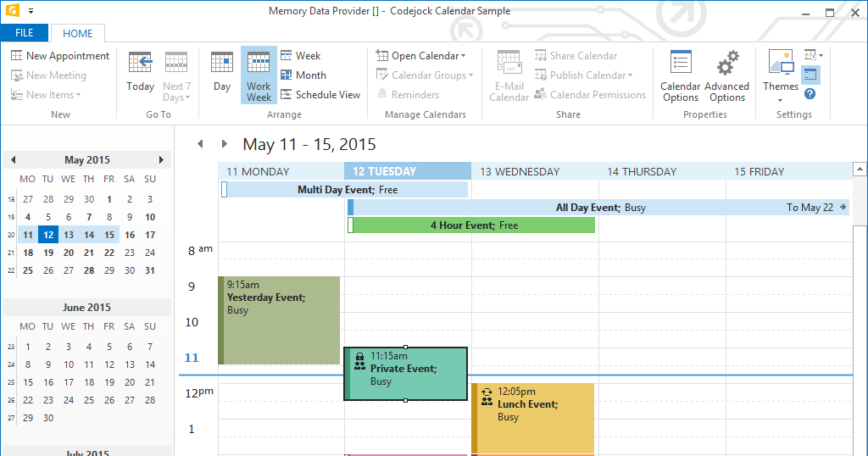Switch to Day view
The height and width of the screenshot is (456, 868).
tap(222, 71)
